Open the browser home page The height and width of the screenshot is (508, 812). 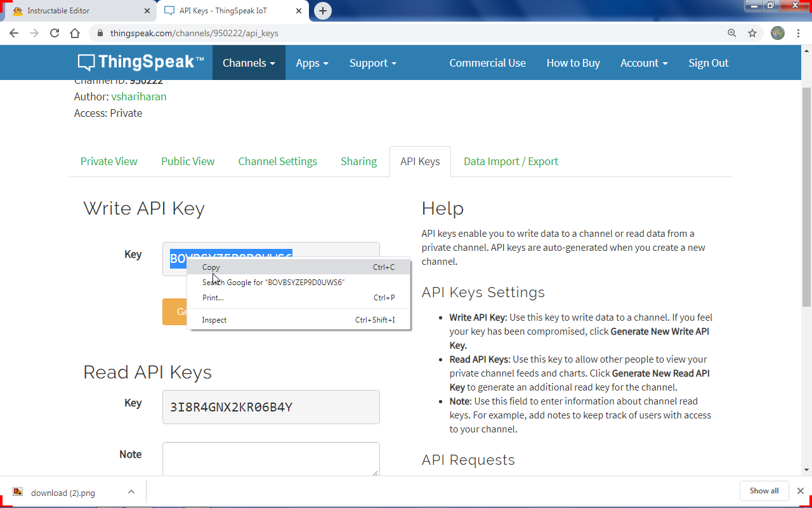coord(75,33)
